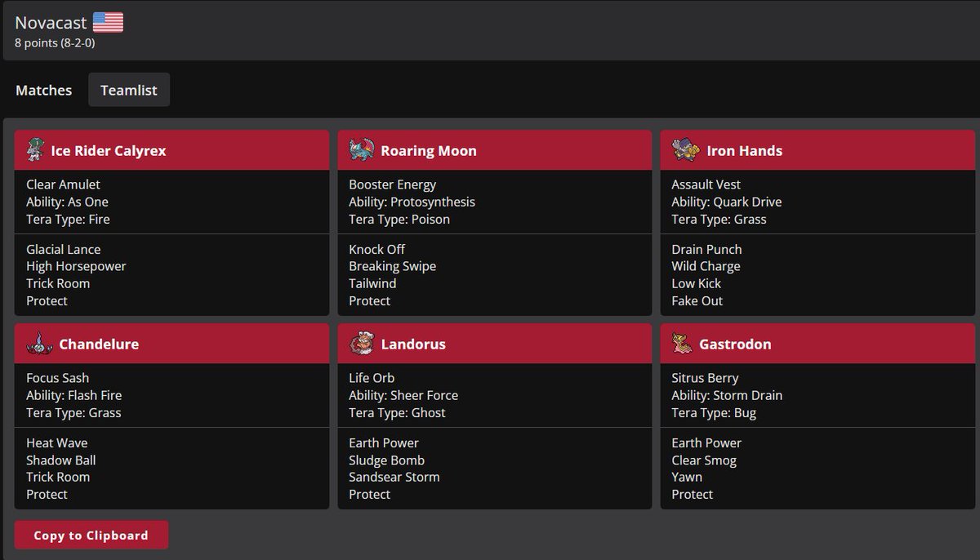Switch to the Matches tab
980x560 pixels.
[x=44, y=90]
